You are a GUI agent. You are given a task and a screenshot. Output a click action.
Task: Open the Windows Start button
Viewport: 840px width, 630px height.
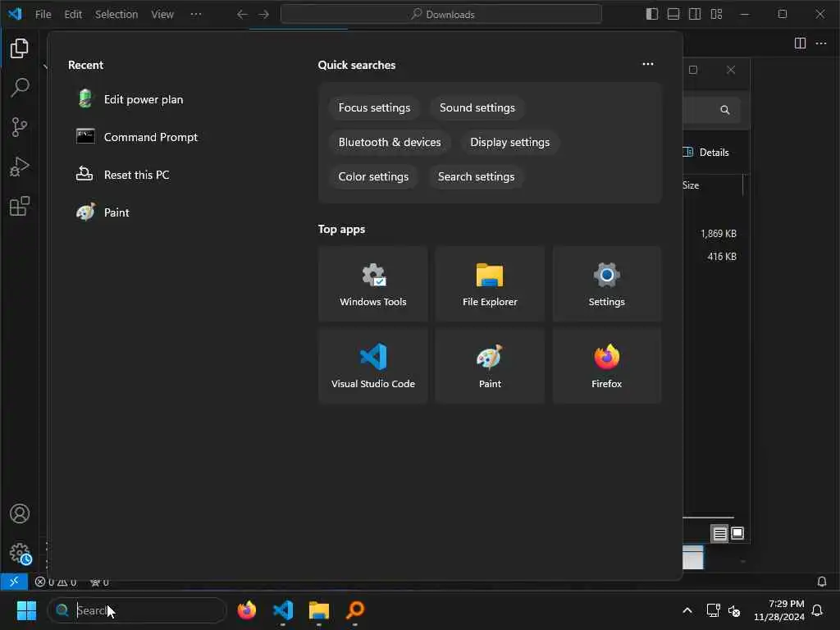pyautogui.click(x=26, y=610)
